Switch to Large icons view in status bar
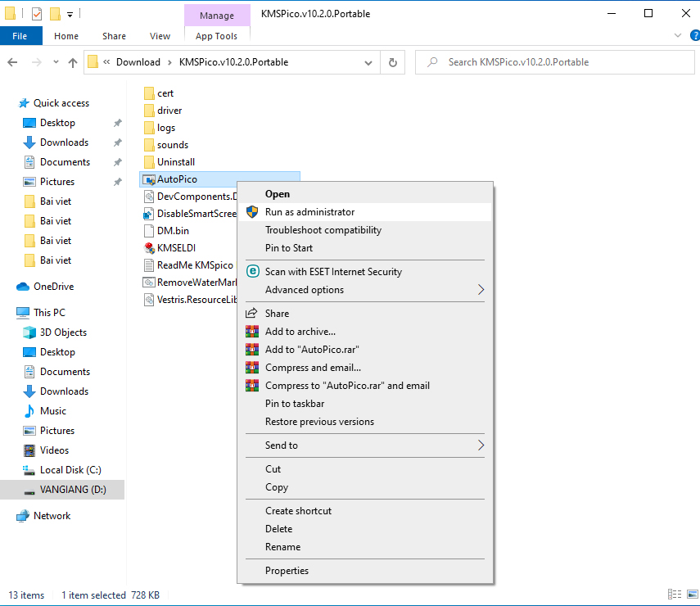Screen dimensions: 700x606 693,595
